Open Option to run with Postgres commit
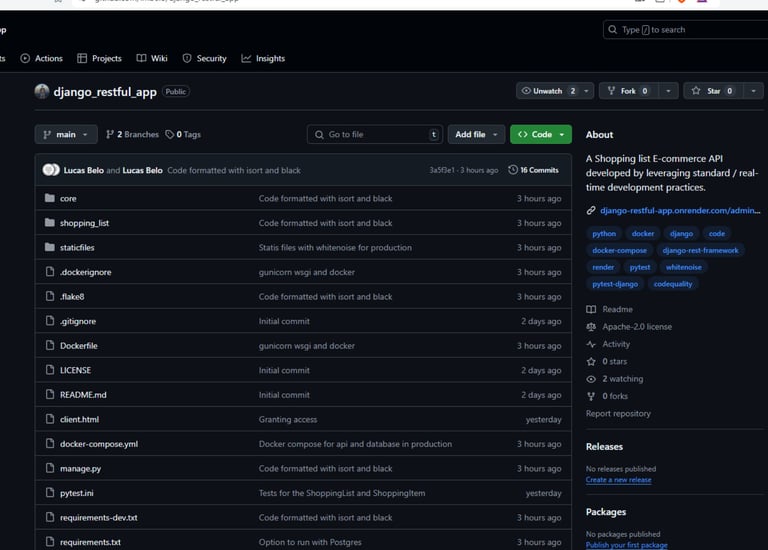Image resolution: width=768 pixels, height=550 pixels. (310, 542)
